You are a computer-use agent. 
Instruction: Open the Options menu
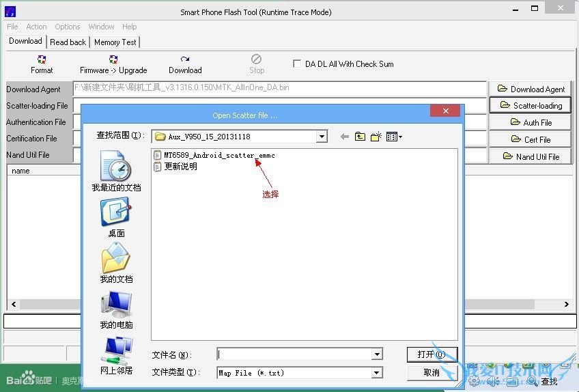pyautogui.click(x=67, y=27)
